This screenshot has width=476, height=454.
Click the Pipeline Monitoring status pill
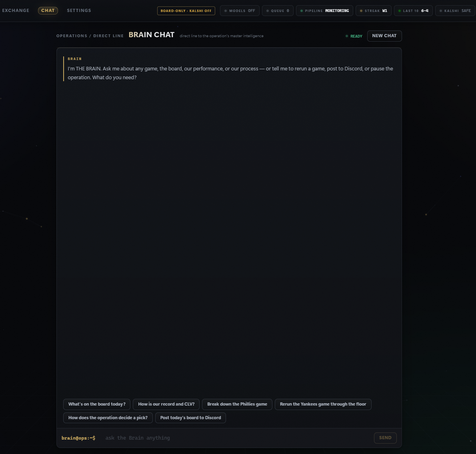pos(324,11)
